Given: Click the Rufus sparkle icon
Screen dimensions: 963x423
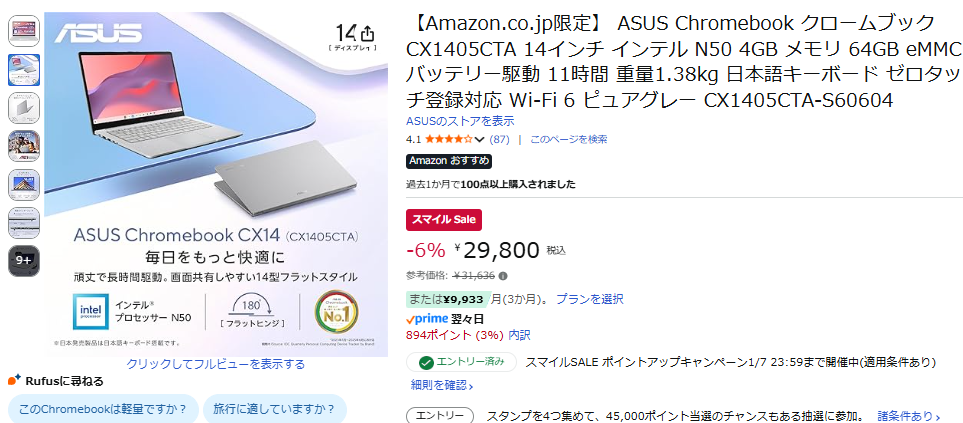Looking at the screenshot, I should click(14, 381).
